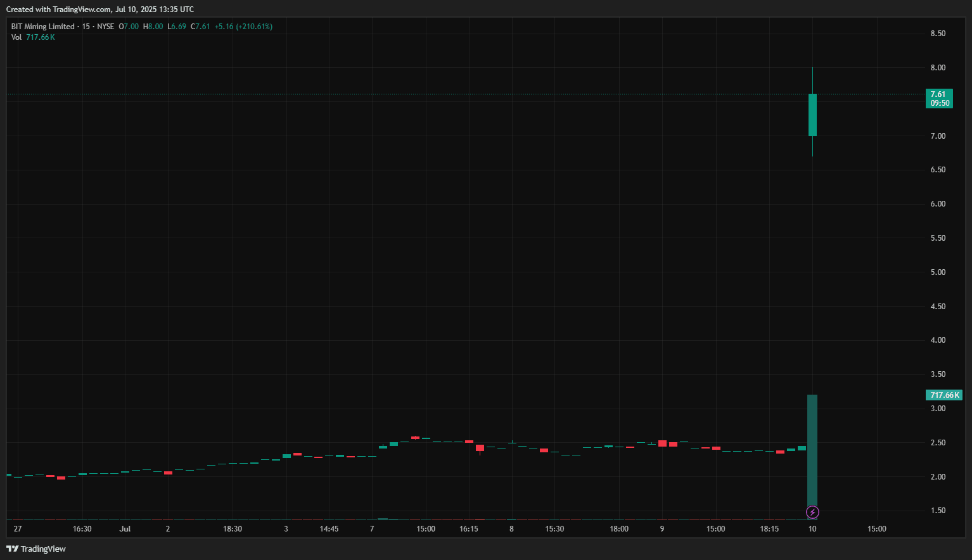Click the Jul label on the time axis
The height and width of the screenshot is (560, 972).
pyautogui.click(x=125, y=529)
